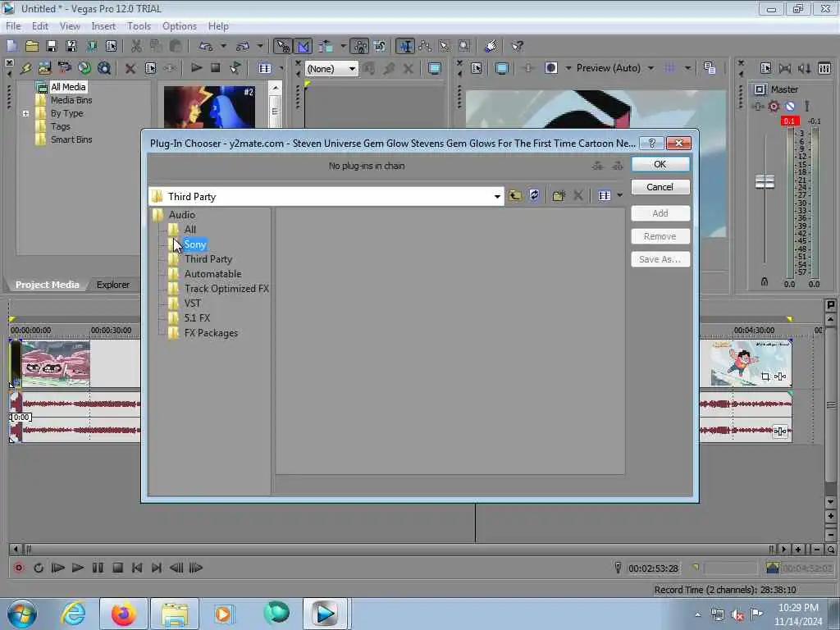The image size is (840, 630).
Task: Click the Refresh plug-in list icon
Action: [534, 195]
